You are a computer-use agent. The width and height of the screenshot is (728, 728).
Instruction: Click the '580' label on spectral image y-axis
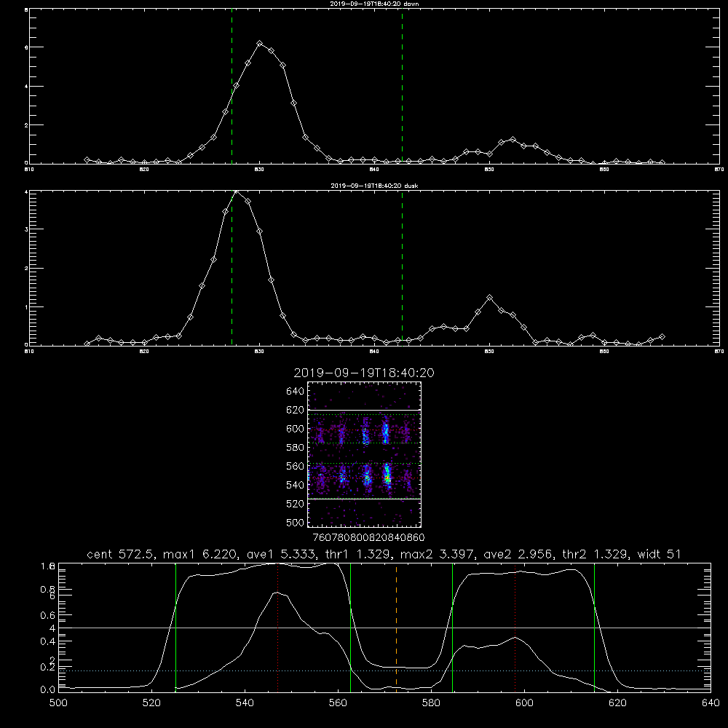[x=296, y=448]
